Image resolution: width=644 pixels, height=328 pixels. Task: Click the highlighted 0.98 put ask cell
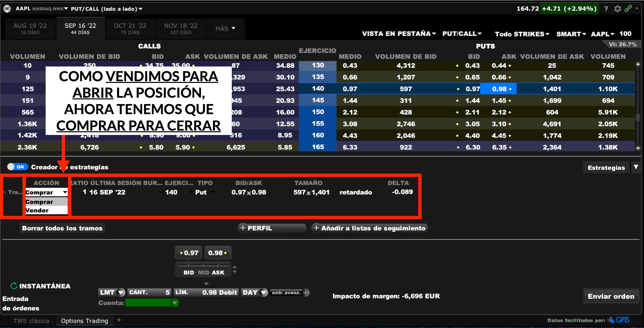tap(498, 89)
